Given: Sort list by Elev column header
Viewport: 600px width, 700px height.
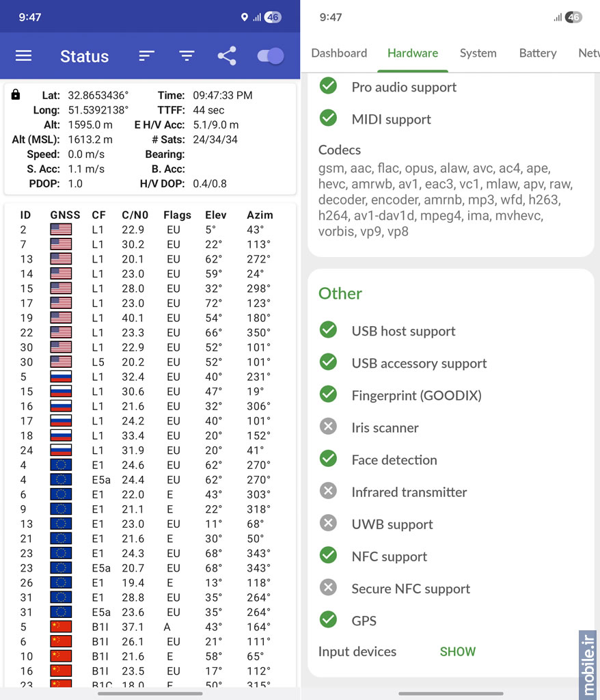Looking at the screenshot, I should coord(216,215).
